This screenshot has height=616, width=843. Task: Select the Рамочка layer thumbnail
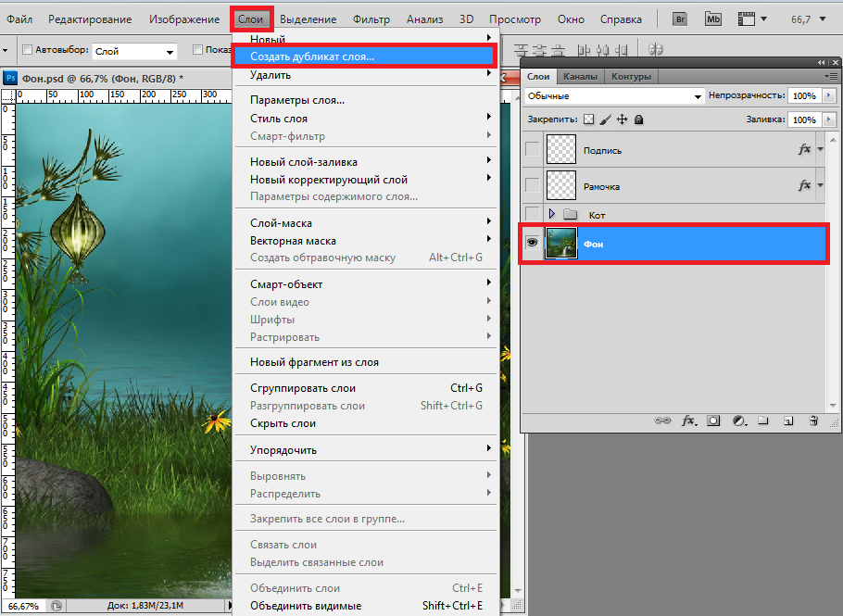coord(561,186)
